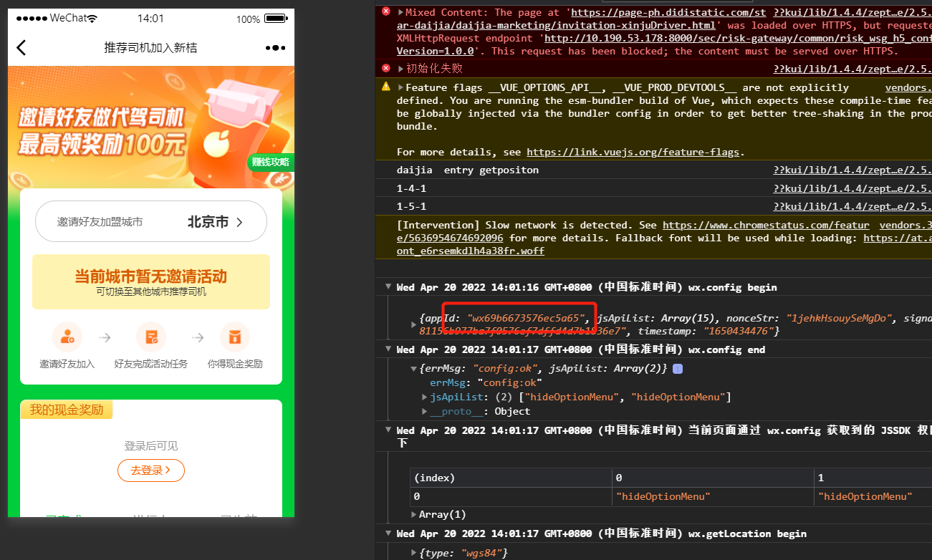Collapse the JSSDK 权限 log group
Screen dimensions: 932x560
[389, 430]
